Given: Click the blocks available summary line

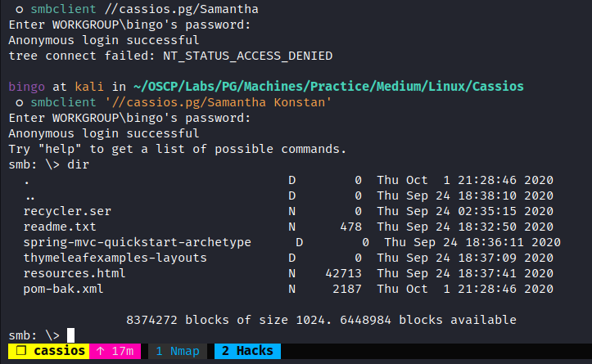Looking at the screenshot, I should pos(321,320).
